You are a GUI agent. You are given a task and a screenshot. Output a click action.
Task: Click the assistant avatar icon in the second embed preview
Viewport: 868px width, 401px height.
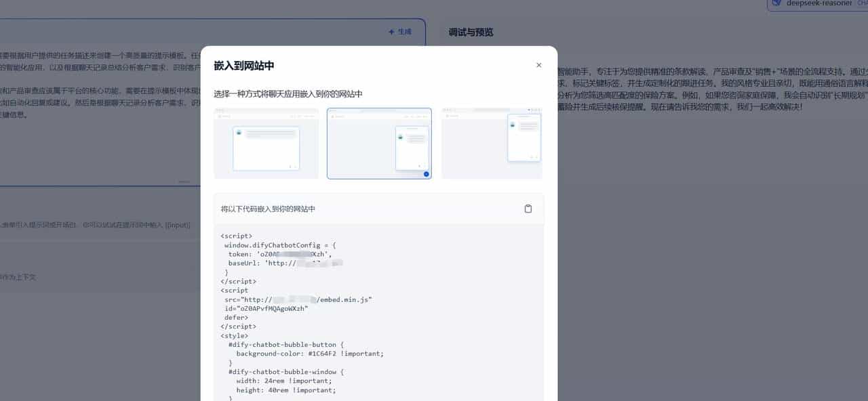[401, 138]
